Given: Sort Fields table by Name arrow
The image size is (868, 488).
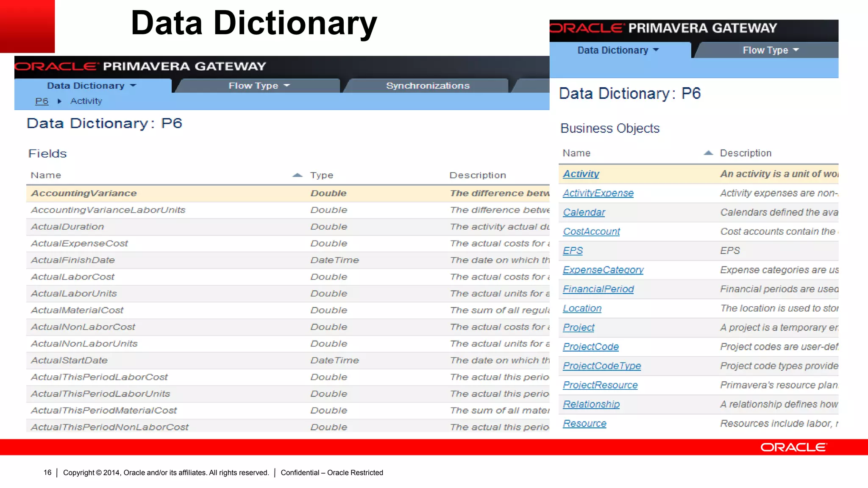Looking at the screenshot, I should (298, 175).
